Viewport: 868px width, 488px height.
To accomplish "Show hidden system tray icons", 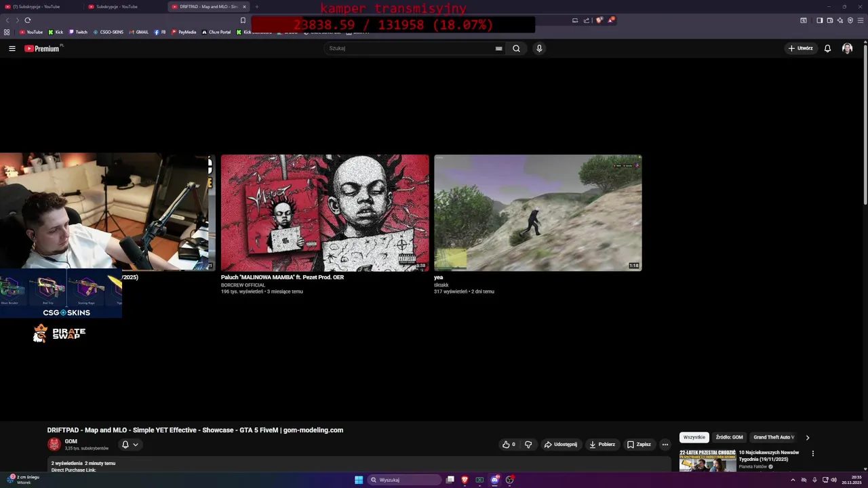I will click(793, 480).
